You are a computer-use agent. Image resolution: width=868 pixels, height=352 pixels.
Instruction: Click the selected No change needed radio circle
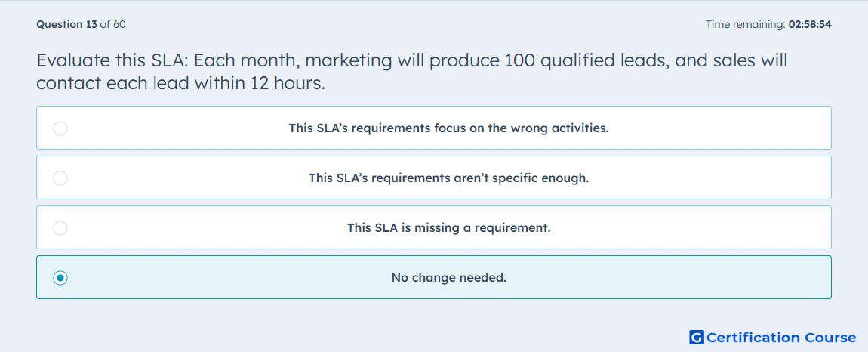(60, 278)
